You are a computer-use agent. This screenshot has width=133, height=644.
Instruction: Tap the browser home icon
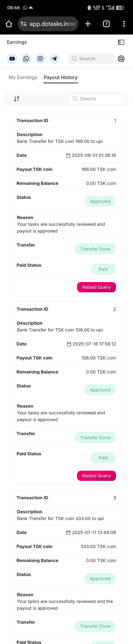(x=9, y=24)
